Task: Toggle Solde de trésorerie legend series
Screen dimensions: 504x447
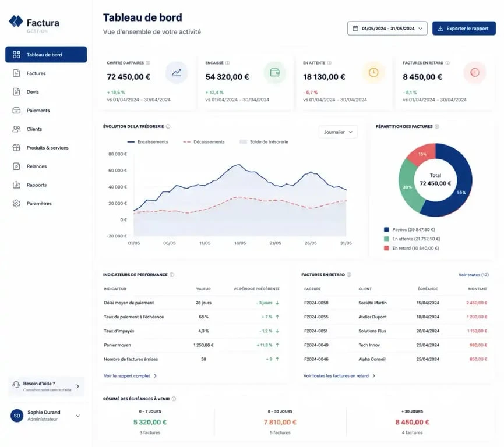Action: [264, 142]
